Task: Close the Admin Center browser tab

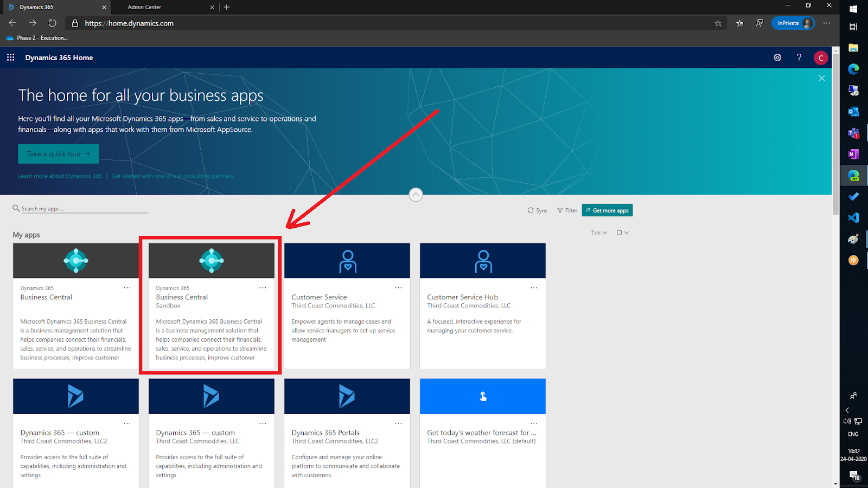Action: click(212, 7)
